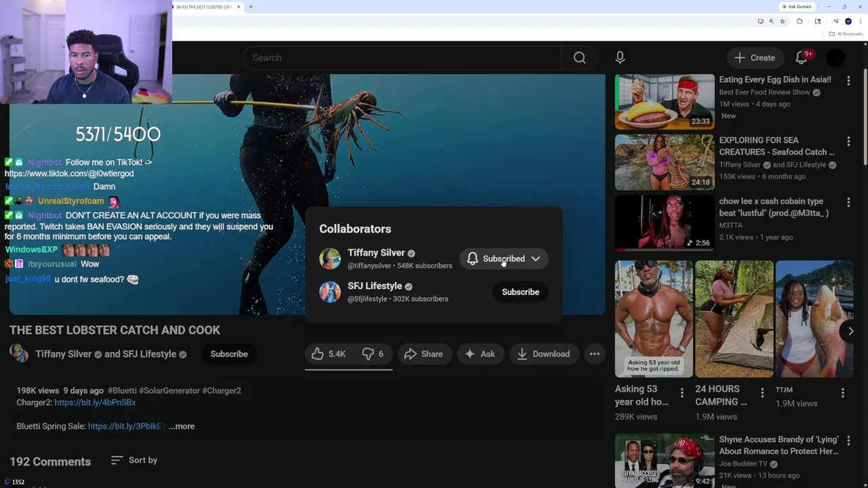This screenshot has width=868, height=488.
Task: Open Shyne Accuses Brandy video thumbnail
Action: tap(665, 461)
